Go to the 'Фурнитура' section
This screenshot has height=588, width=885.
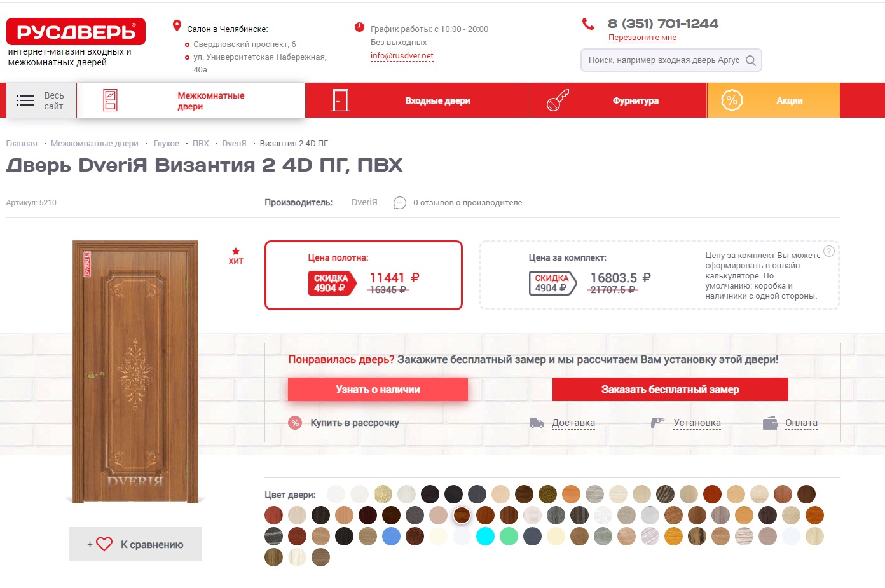click(617, 100)
